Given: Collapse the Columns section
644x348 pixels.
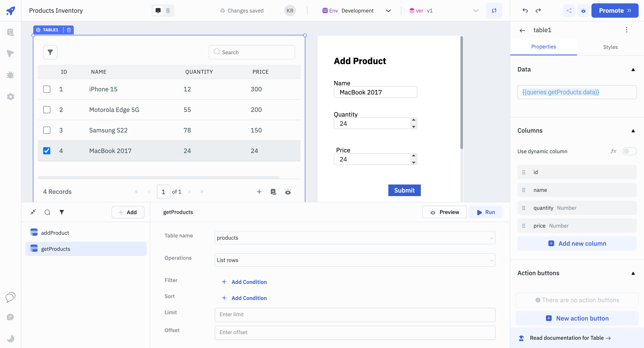Looking at the screenshot, I should pyautogui.click(x=633, y=131).
